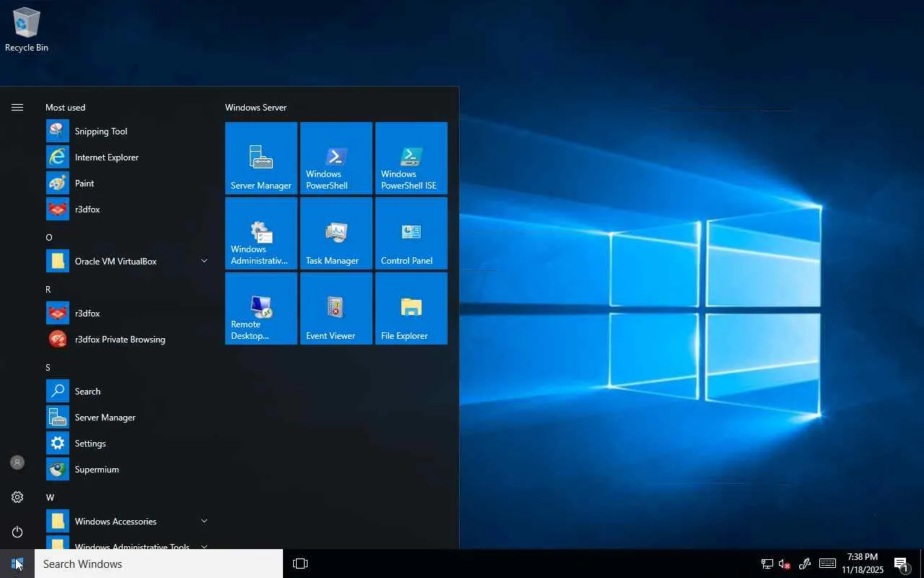924x578 pixels.
Task: Launch Snipping Tool from Most used
Action: (x=127, y=131)
